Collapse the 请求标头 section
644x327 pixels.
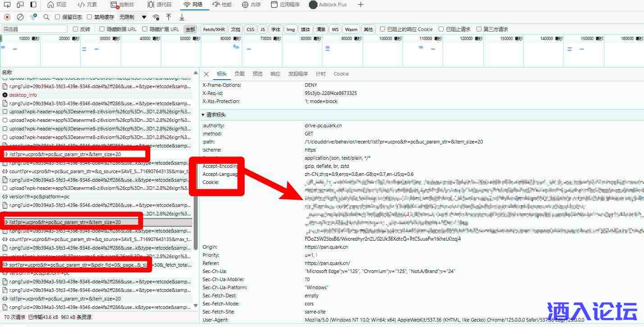click(203, 115)
